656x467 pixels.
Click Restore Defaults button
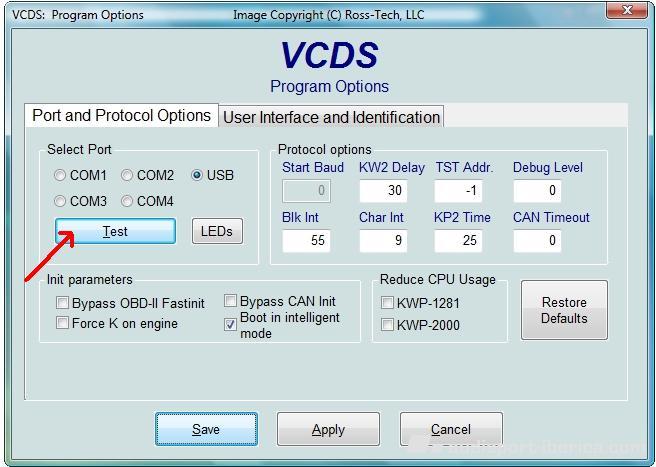coord(564,310)
